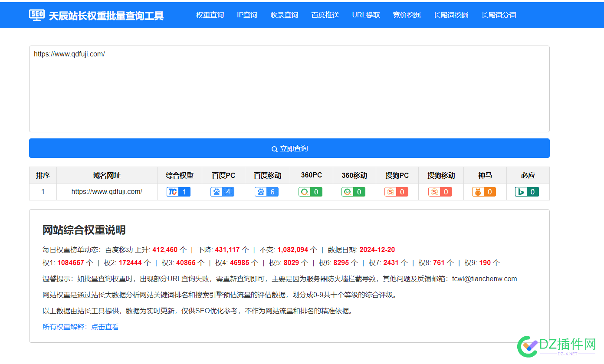Viewport: 604px width, 364px height.
Task: Click the 搜狗PC column header
Action: (x=397, y=175)
